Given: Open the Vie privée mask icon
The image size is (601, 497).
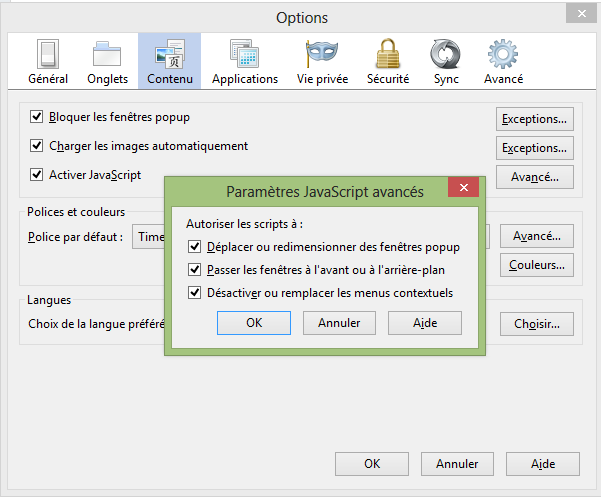Looking at the screenshot, I should pyautogui.click(x=322, y=53).
